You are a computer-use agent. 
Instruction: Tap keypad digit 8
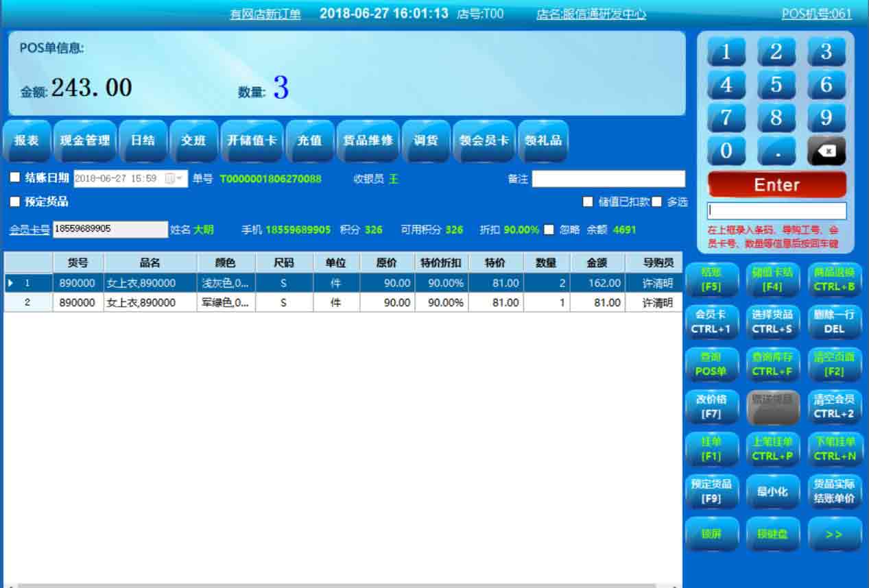pyautogui.click(x=776, y=118)
